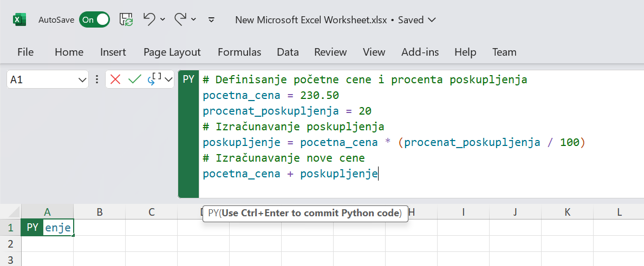Click the line pocetna_cena = 230.50
Image resolution: width=644 pixels, height=266 pixels.
click(271, 96)
